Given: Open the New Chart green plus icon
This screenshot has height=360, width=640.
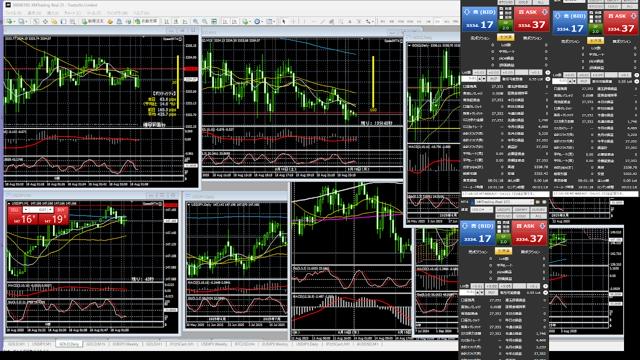Looking at the screenshot, I should pos(9,21).
